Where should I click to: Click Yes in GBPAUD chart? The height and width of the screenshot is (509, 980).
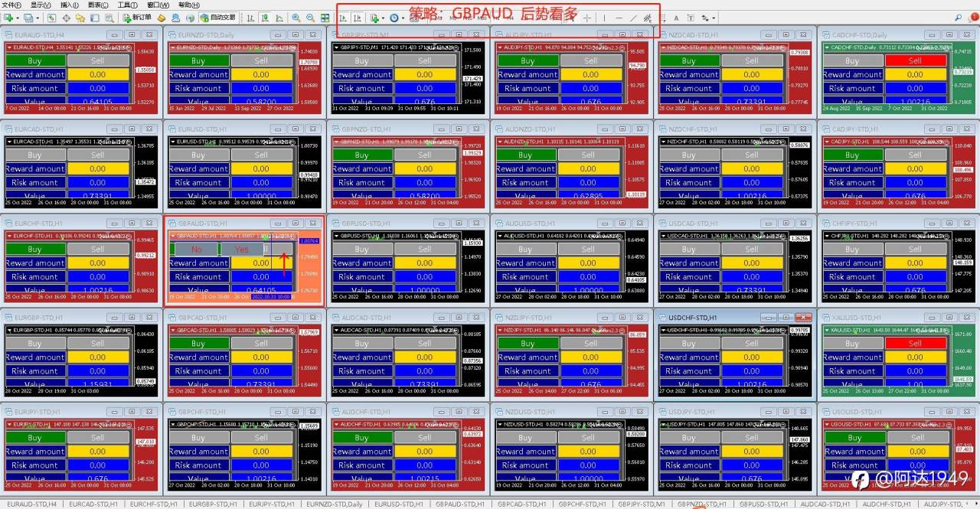tap(242, 249)
